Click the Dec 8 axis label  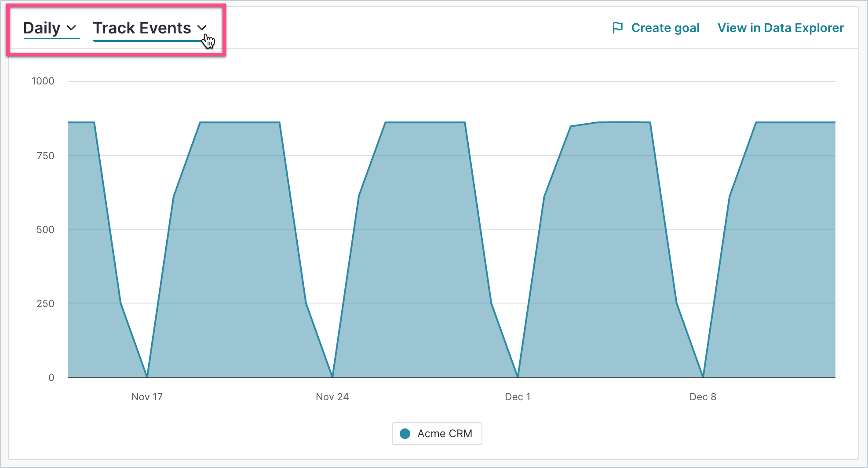pos(703,397)
